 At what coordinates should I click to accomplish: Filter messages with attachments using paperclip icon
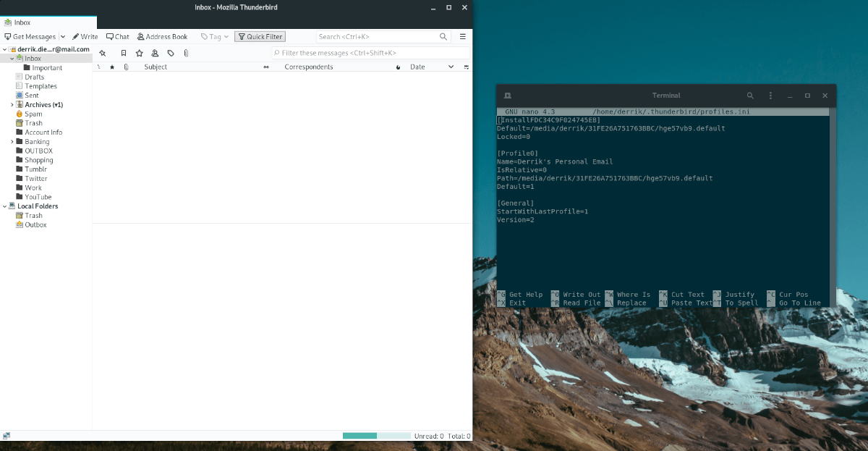(x=186, y=53)
